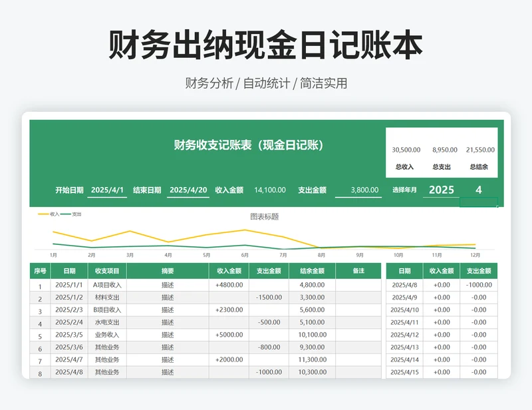Select the 业务收入 cell
This screenshot has width=532, height=410.
(107, 335)
